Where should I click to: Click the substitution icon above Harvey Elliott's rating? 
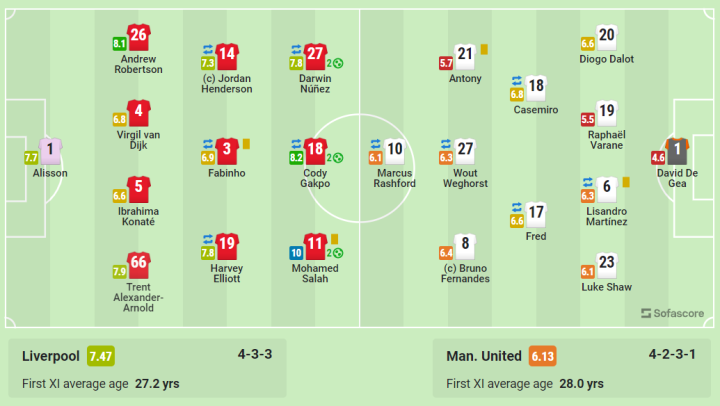tap(208, 239)
